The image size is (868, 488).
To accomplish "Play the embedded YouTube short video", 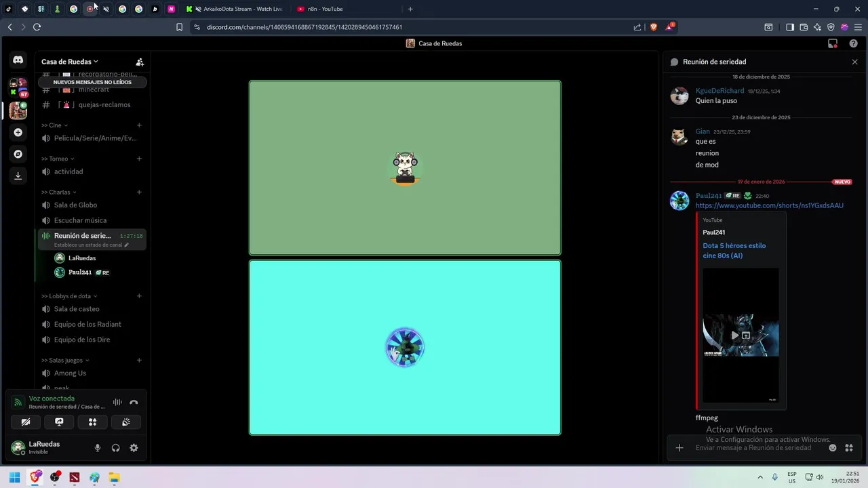I will pos(735,335).
